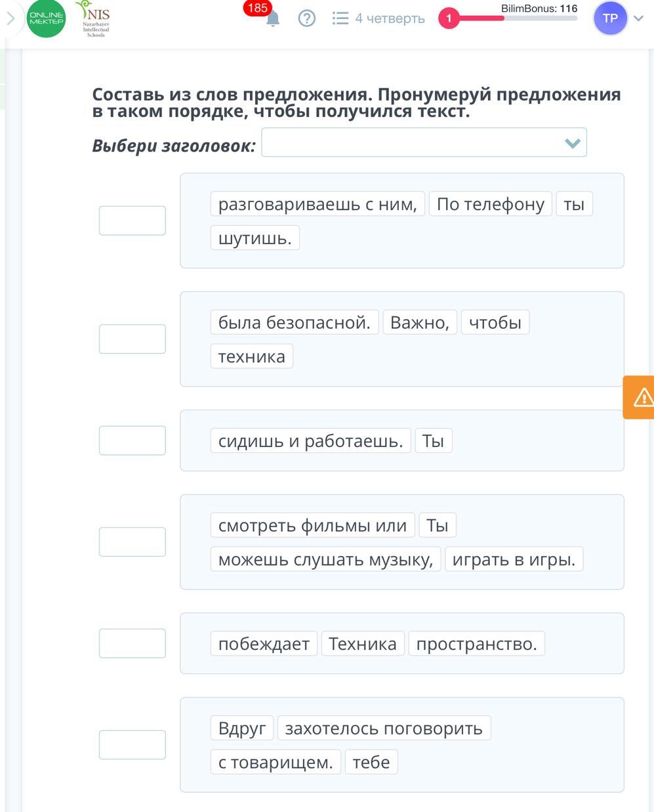Open the list icon next to 4 четверть
Image resolution: width=654 pixels, height=812 pixels.
click(x=340, y=18)
